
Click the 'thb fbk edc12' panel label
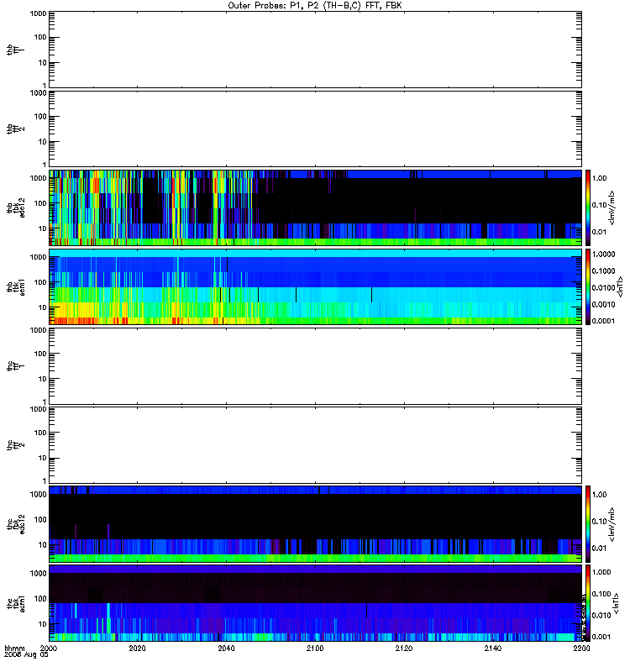[x=15, y=207]
